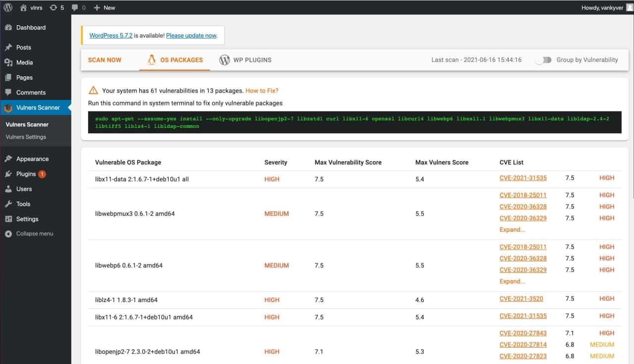Click the Vulners Scanner shield icon

point(8,107)
